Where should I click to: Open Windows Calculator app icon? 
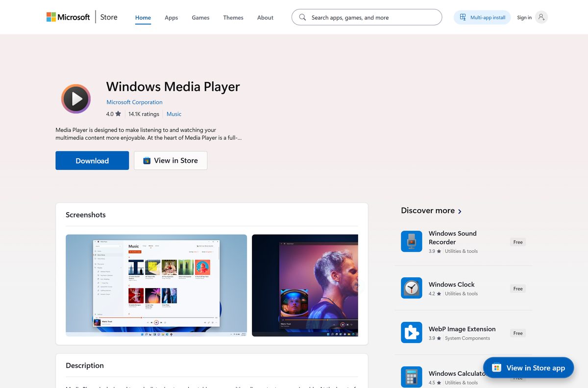[412, 377]
